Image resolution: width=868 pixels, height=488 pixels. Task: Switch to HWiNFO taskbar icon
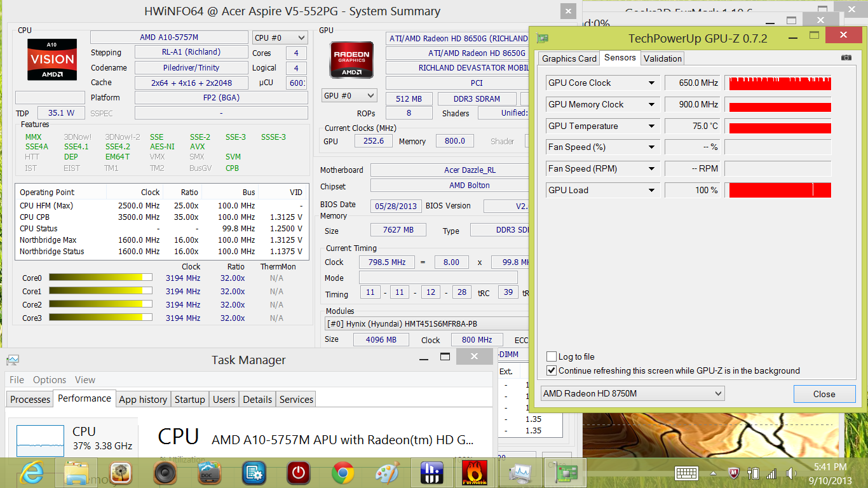point(432,473)
